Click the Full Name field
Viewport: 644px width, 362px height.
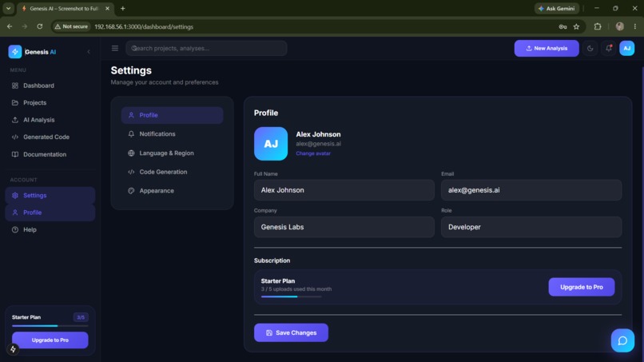coord(344,190)
